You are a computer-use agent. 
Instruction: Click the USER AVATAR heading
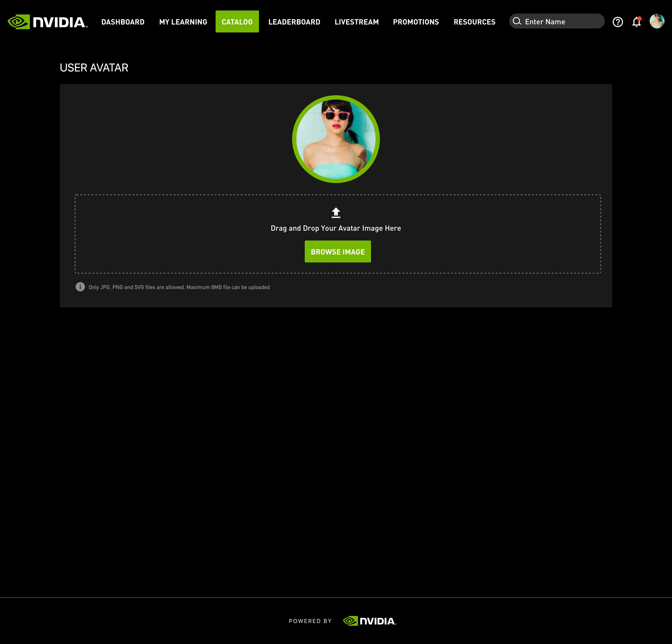point(94,67)
